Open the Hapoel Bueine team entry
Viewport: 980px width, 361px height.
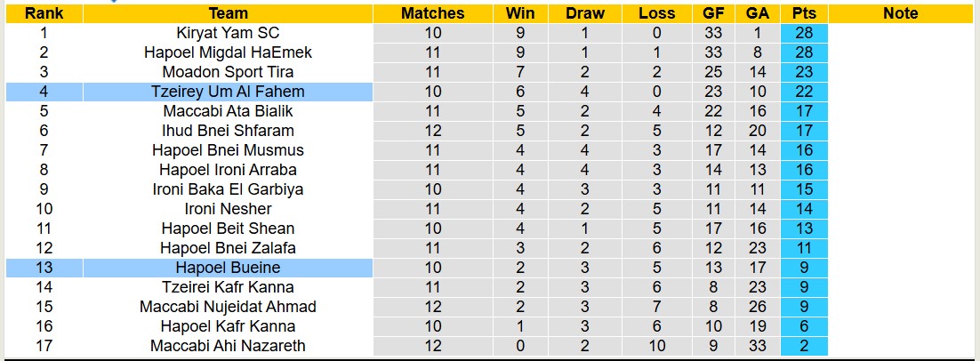pos(228,268)
